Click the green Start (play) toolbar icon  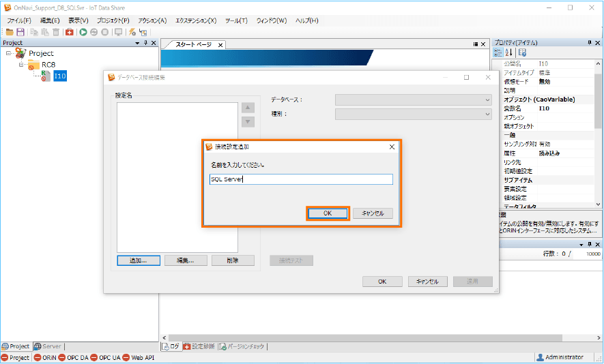83,32
